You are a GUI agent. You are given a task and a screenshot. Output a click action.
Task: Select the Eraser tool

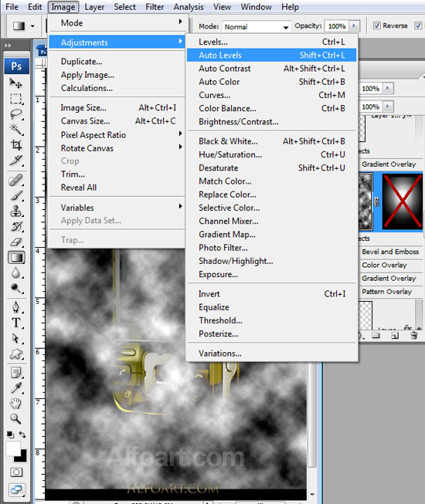coord(15,242)
